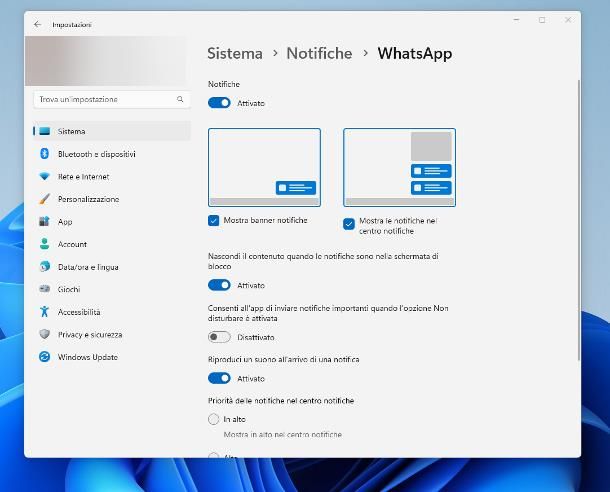
Task: Open Windows Update section
Action: pyautogui.click(x=112, y=357)
